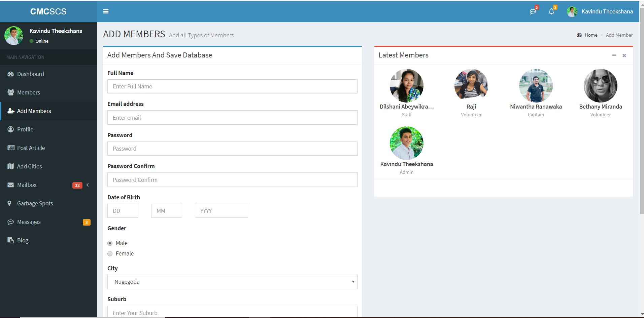644x318 pixels.
Task: Focus the Suburb input field
Action: click(x=232, y=312)
